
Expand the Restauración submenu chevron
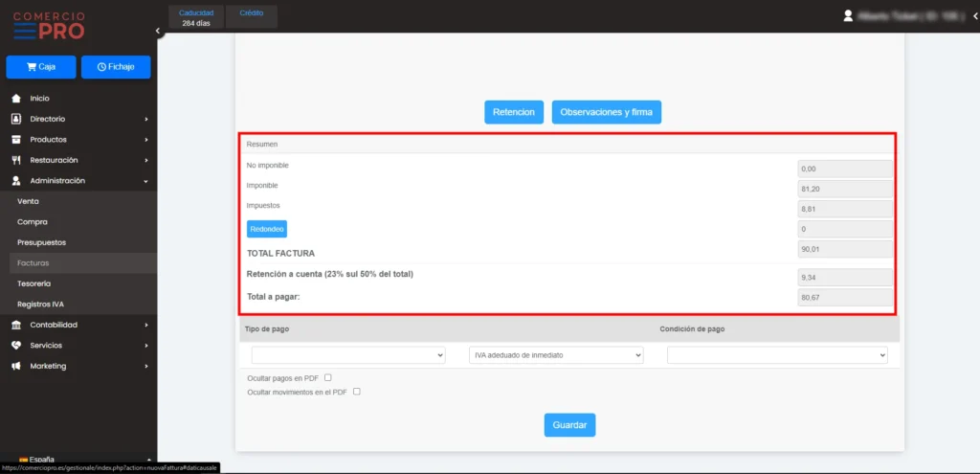click(146, 160)
